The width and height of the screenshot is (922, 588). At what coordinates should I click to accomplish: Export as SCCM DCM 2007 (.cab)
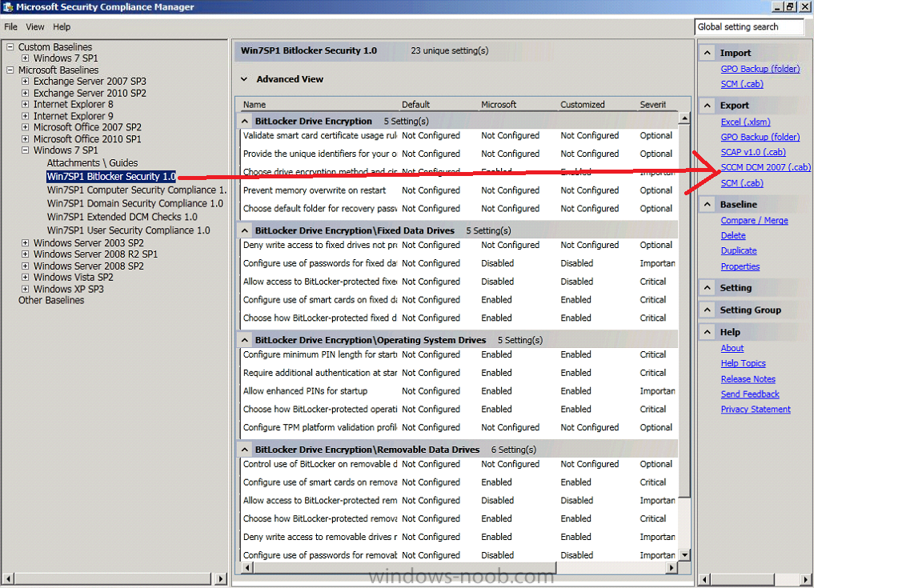(x=766, y=167)
